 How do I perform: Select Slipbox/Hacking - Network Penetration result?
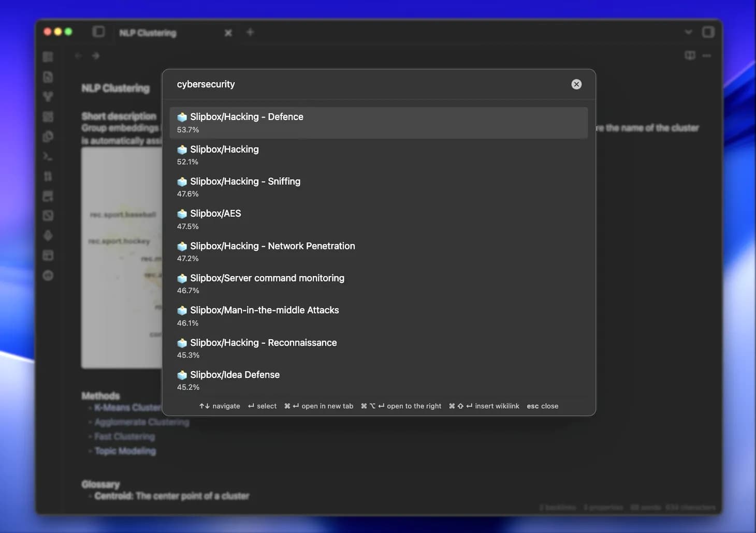tap(379, 251)
